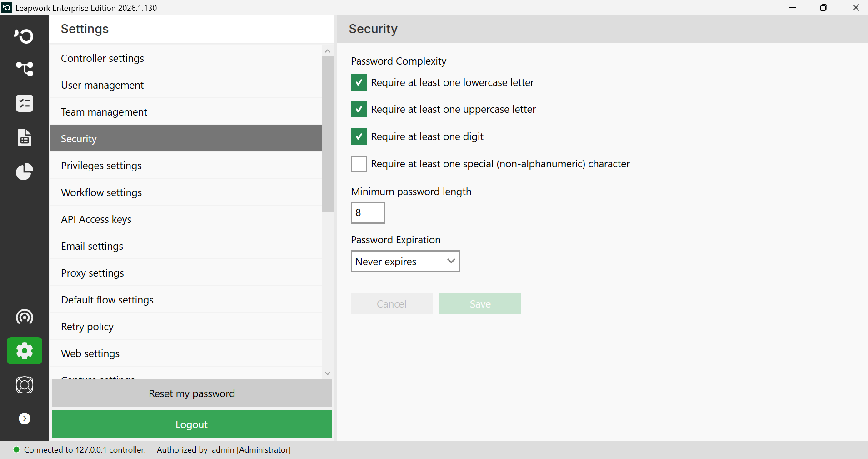Open the Reports document icon
Screen dimensions: 868x459
[24, 137]
